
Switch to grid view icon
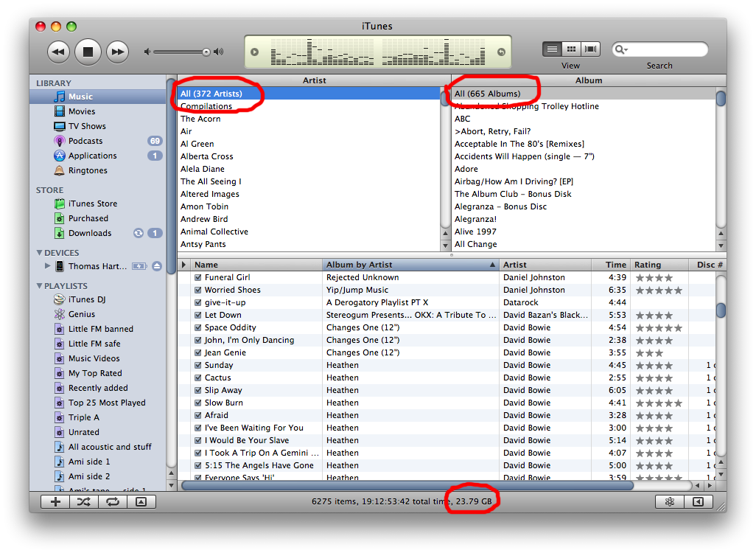[571, 49]
